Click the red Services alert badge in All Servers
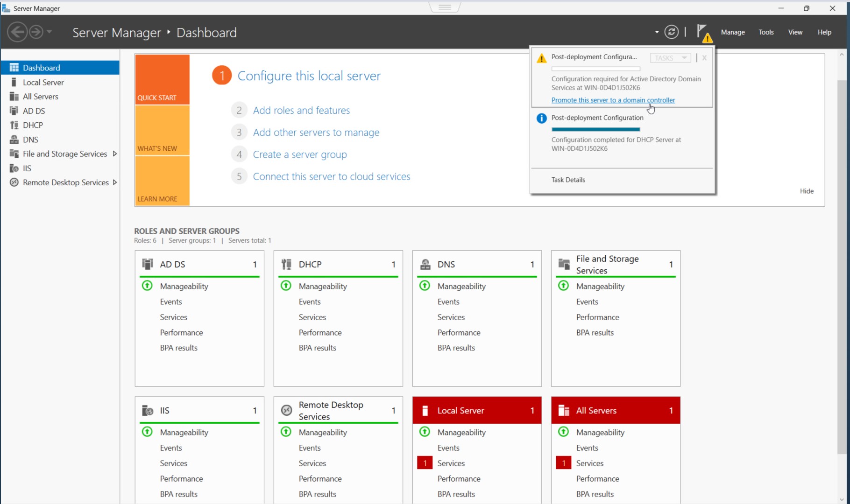850x504 pixels. pyautogui.click(x=563, y=463)
